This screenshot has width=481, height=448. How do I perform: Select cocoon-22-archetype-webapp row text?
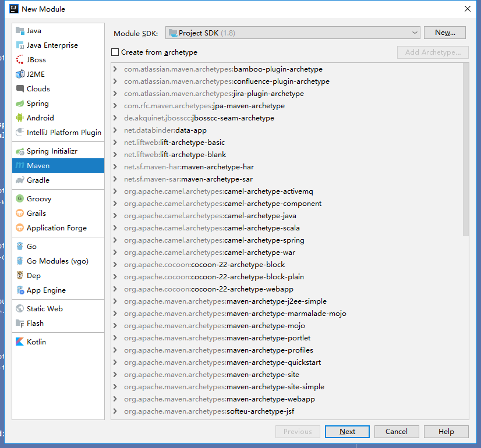[208, 289]
